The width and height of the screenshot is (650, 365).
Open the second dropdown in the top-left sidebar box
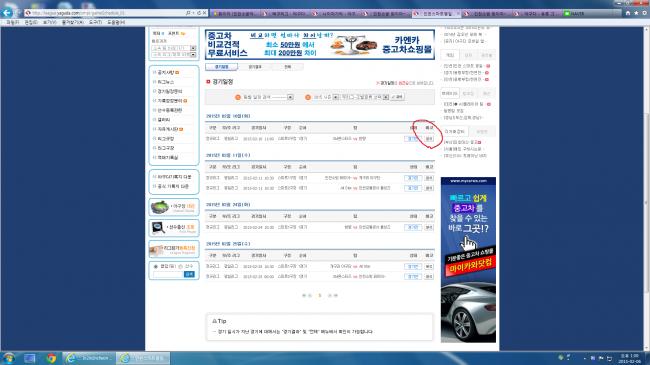coord(174,54)
